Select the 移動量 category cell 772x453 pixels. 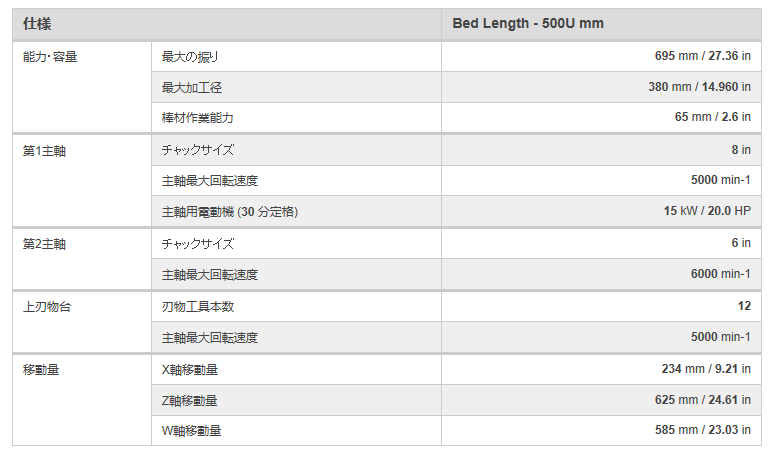(x=41, y=369)
